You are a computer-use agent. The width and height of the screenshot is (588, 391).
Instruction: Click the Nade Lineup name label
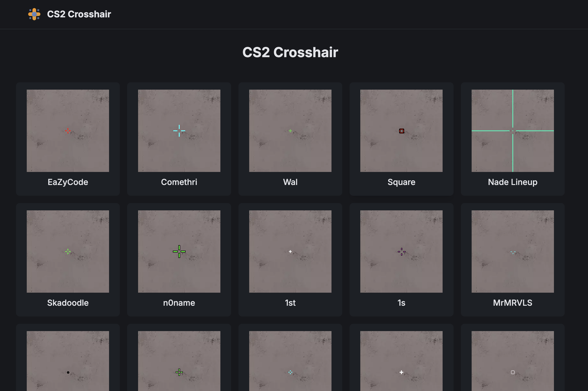pyautogui.click(x=513, y=182)
